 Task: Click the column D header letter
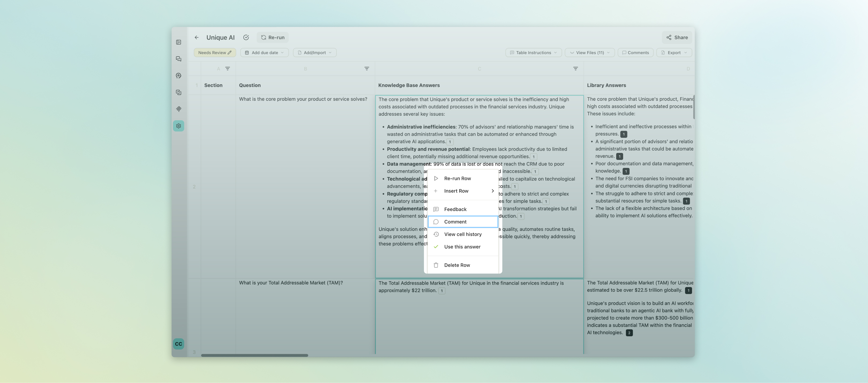pos(688,69)
